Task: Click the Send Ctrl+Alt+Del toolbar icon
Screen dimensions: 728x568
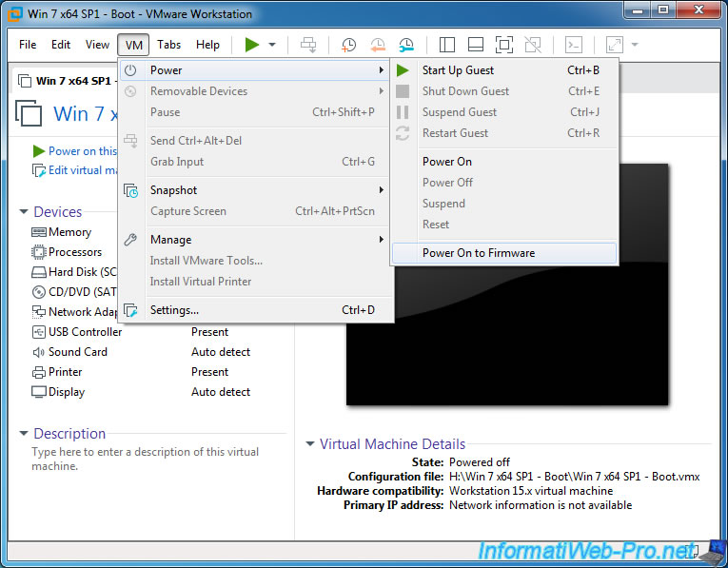Action: click(308, 45)
